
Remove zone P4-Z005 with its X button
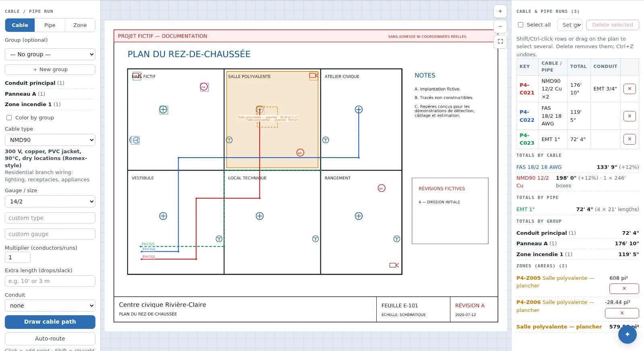(x=624, y=289)
